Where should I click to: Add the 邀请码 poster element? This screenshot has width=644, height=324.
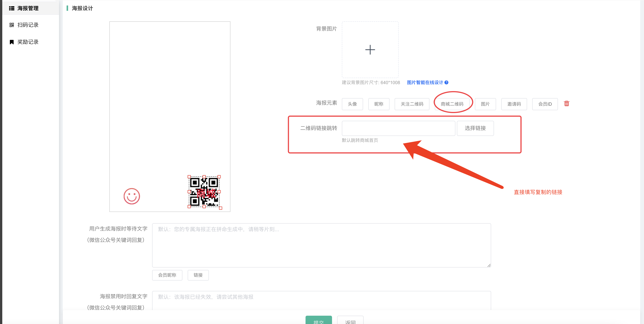514,104
